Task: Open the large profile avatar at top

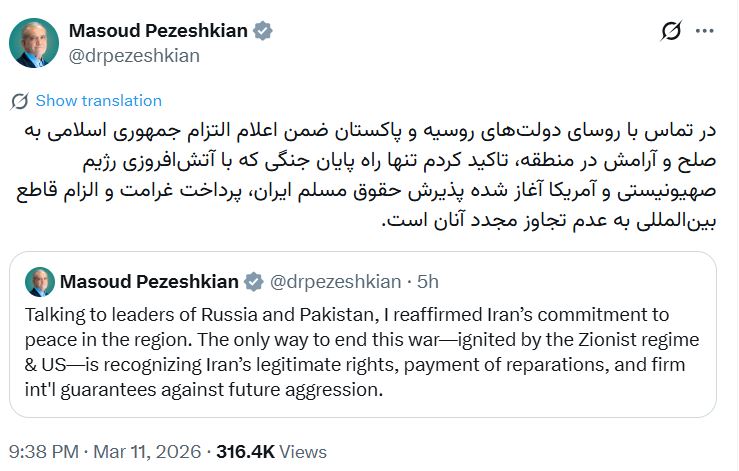Action: click(x=32, y=42)
